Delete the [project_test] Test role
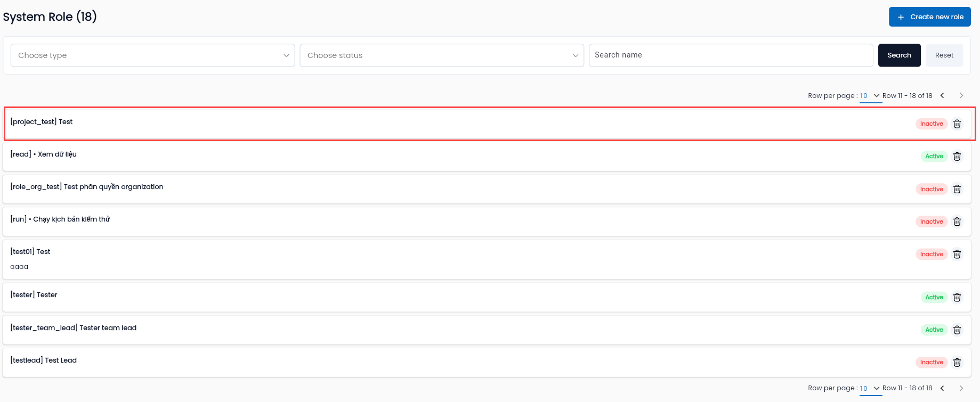The width and height of the screenshot is (980, 402). pos(957,124)
